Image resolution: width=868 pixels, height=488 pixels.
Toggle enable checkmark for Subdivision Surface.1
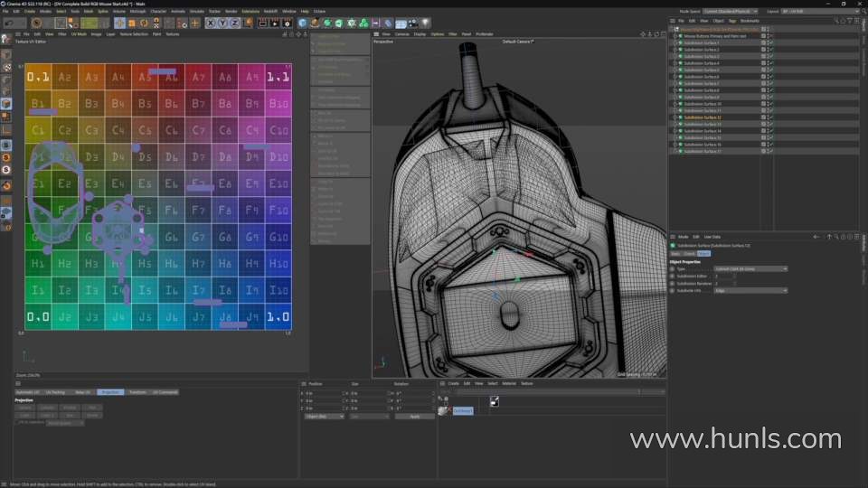[x=770, y=42]
